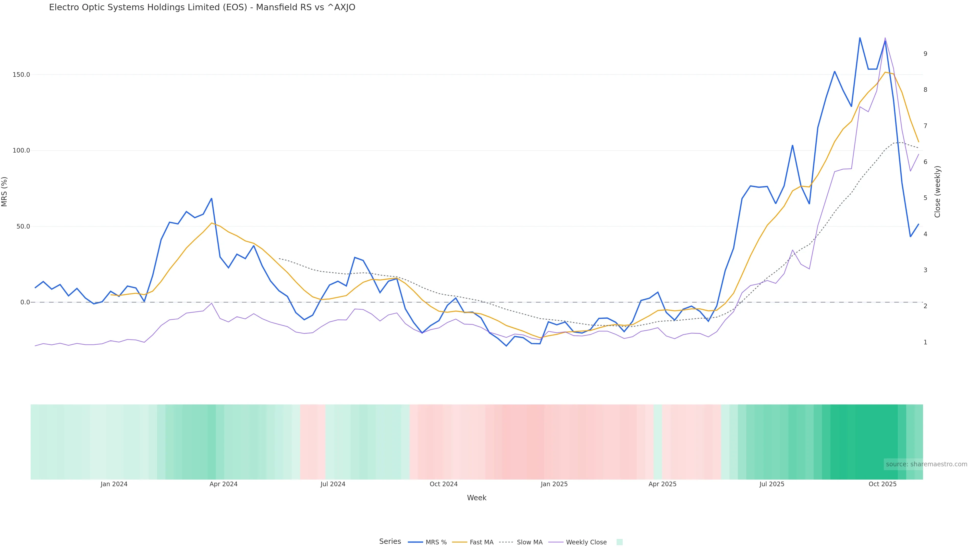Click the orange Fast MA line icon
The height and width of the screenshot is (551, 980).
coord(460,542)
